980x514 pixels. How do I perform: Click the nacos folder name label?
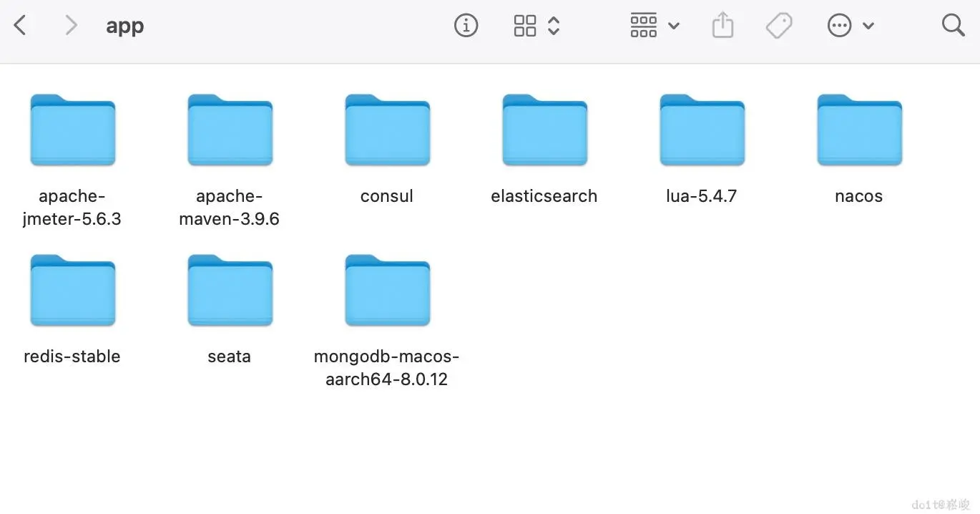[x=859, y=196]
